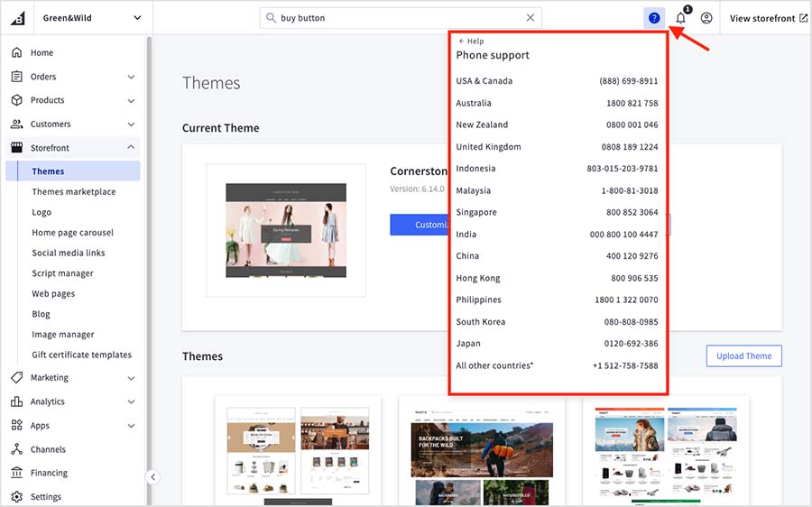This screenshot has height=507, width=812.
Task: Click the Financing bank icon
Action: 17,473
